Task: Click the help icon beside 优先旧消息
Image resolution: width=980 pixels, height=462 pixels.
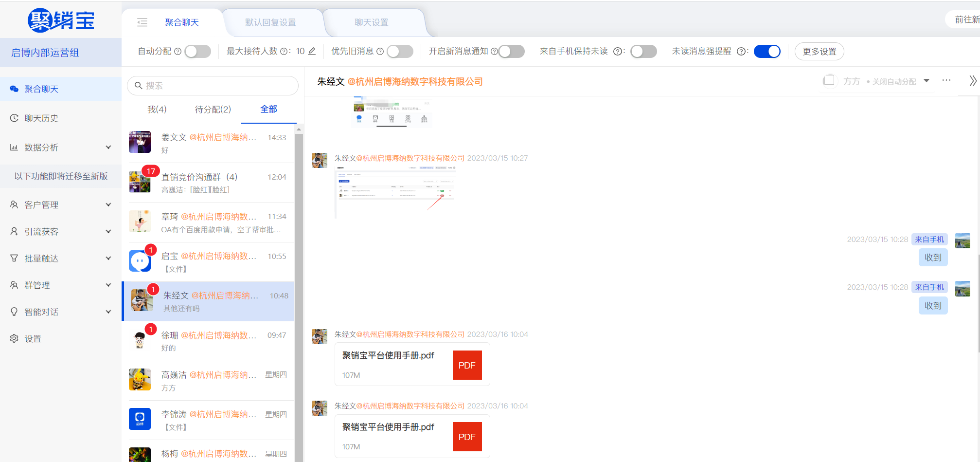Action: point(380,51)
